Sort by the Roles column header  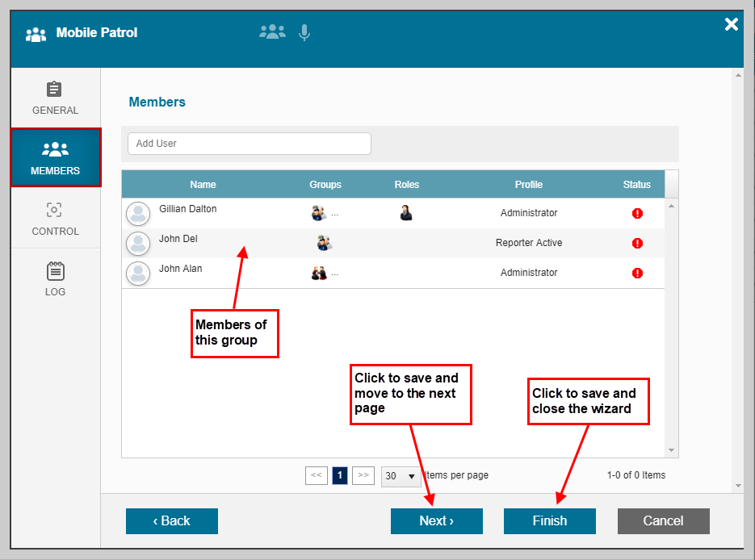click(407, 184)
